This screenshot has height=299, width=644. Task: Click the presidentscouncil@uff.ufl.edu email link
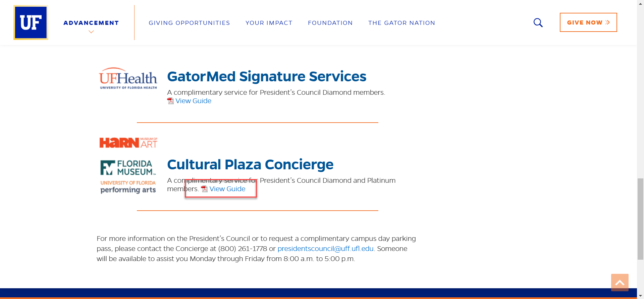pyautogui.click(x=325, y=249)
